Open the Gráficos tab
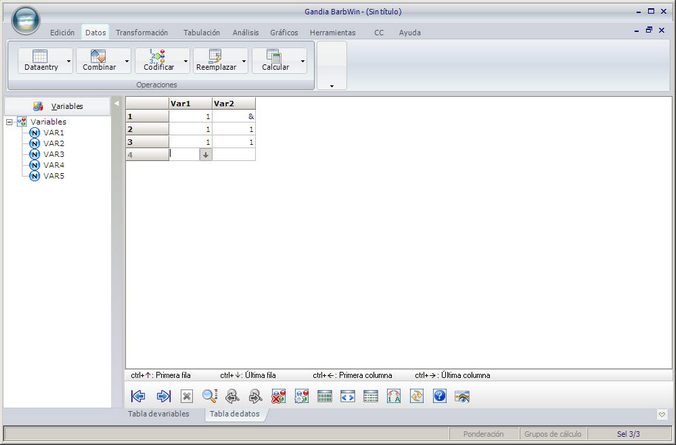 tap(284, 33)
